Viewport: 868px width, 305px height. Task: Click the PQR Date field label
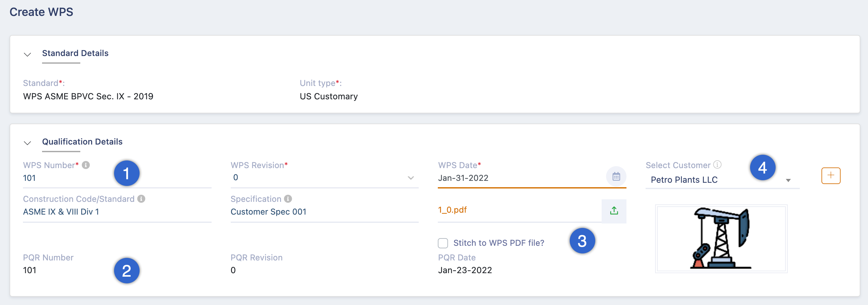coord(457,258)
